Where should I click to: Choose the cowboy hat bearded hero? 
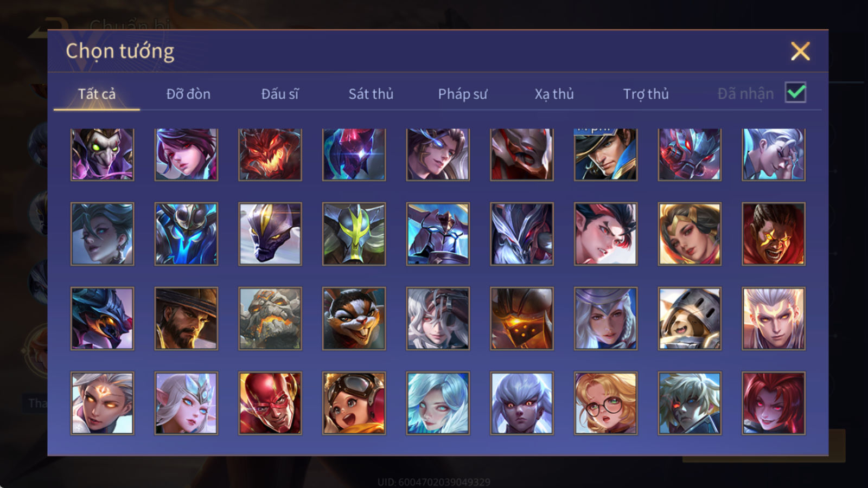point(186,318)
